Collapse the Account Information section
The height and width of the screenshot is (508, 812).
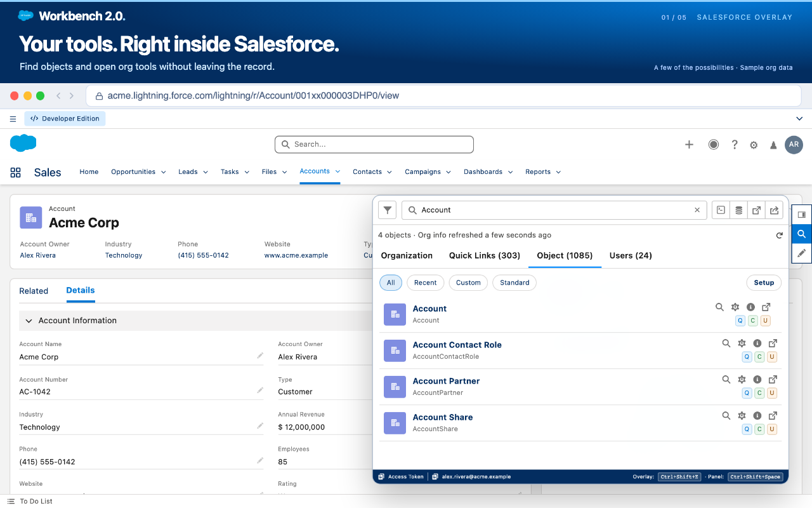[29, 321]
